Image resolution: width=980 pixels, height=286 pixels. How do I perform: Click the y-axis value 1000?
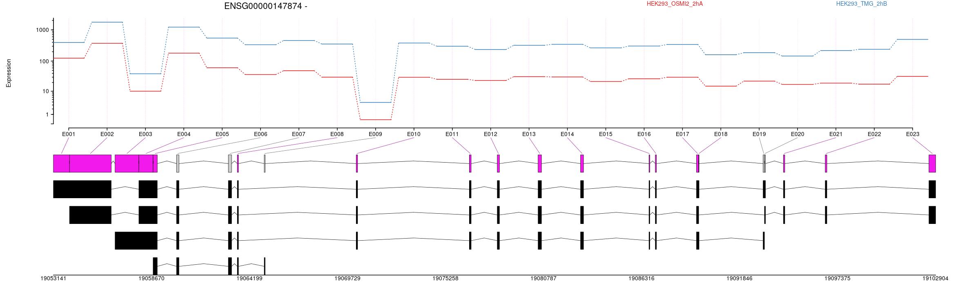42,30
